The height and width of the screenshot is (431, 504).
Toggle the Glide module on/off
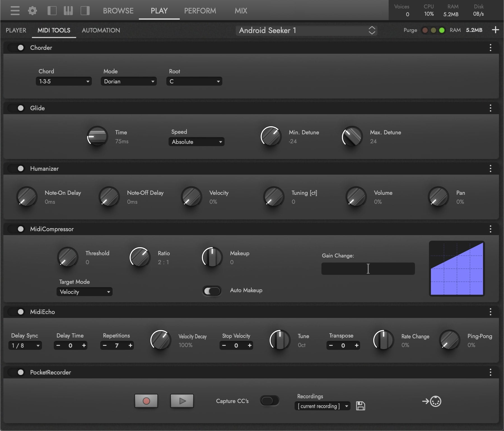point(17,108)
